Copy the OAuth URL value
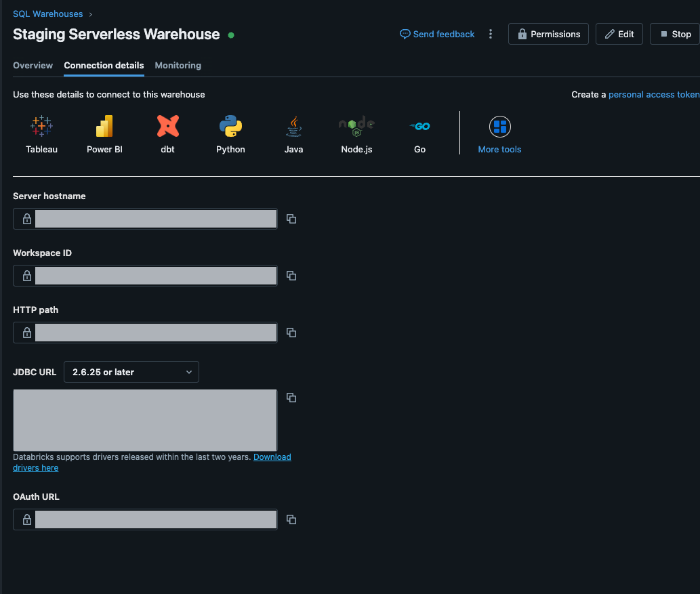 pos(291,519)
